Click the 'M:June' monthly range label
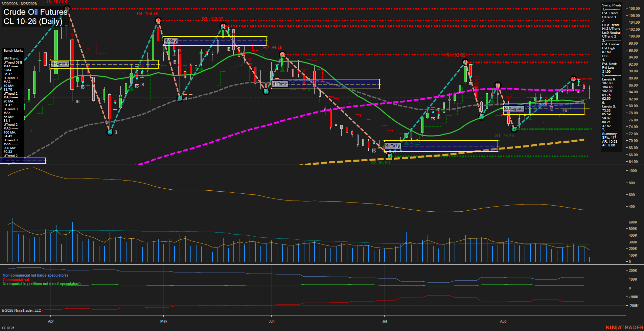This screenshot has height=331, width=644. [280, 84]
